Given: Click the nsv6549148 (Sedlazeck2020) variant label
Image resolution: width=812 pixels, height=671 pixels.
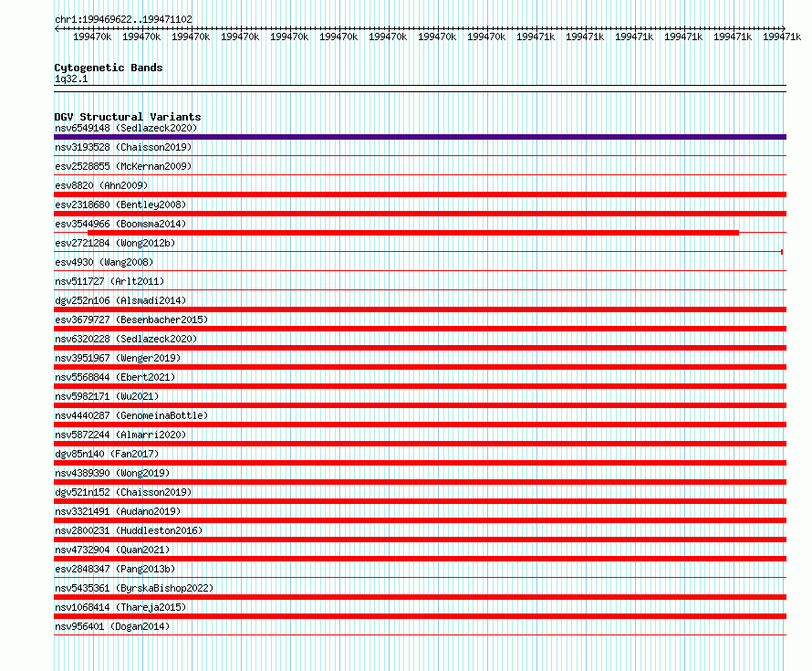Looking at the screenshot, I should (x=126, y=128).
